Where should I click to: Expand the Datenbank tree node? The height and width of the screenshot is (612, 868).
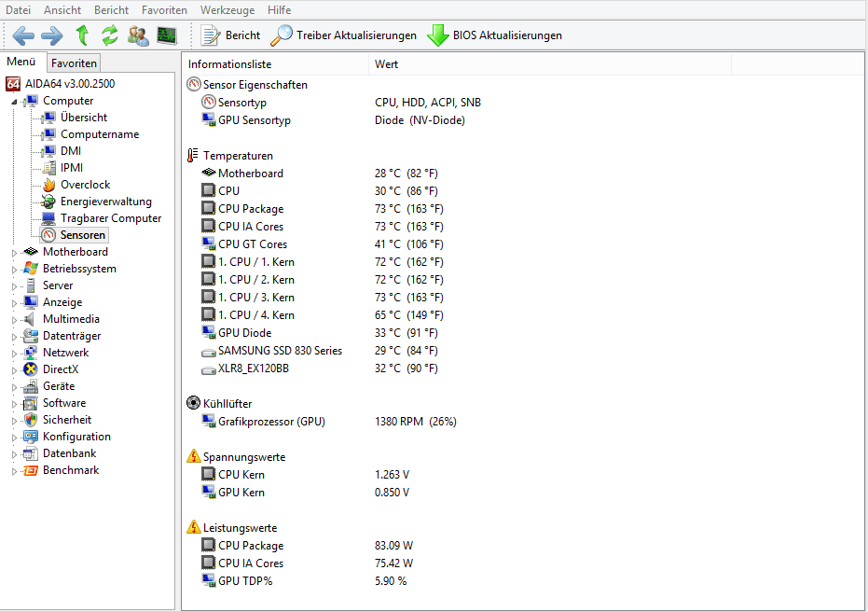[14, 454]
